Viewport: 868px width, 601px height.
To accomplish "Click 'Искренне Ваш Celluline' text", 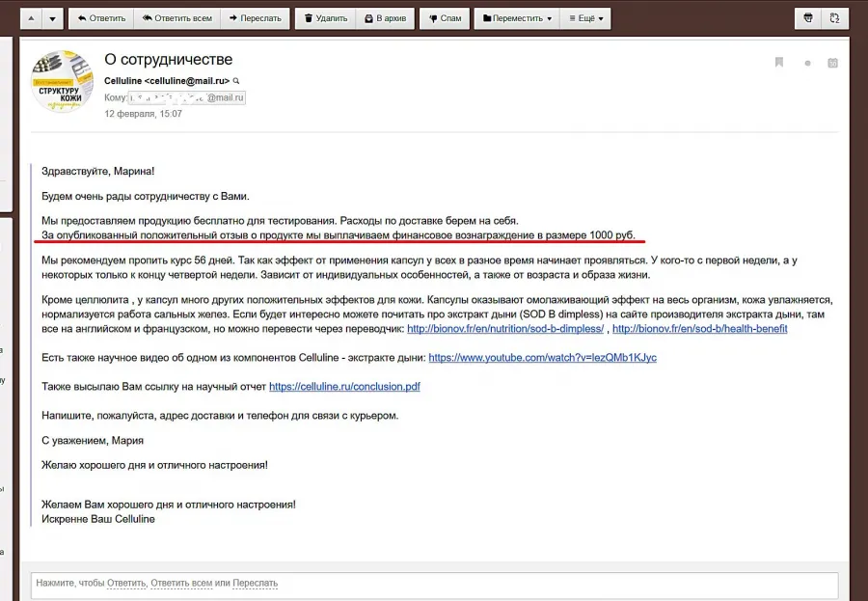I will 98,519.
